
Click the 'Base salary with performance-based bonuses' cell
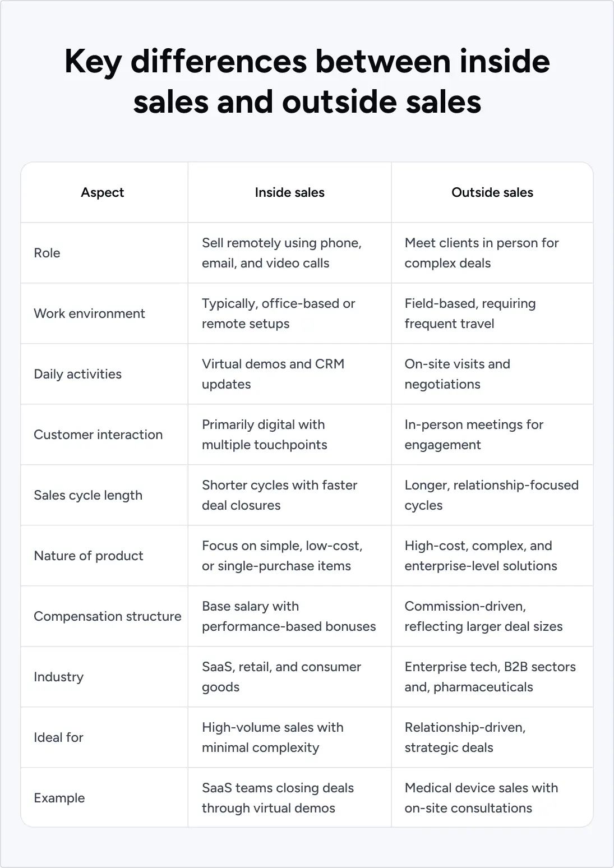288,616
